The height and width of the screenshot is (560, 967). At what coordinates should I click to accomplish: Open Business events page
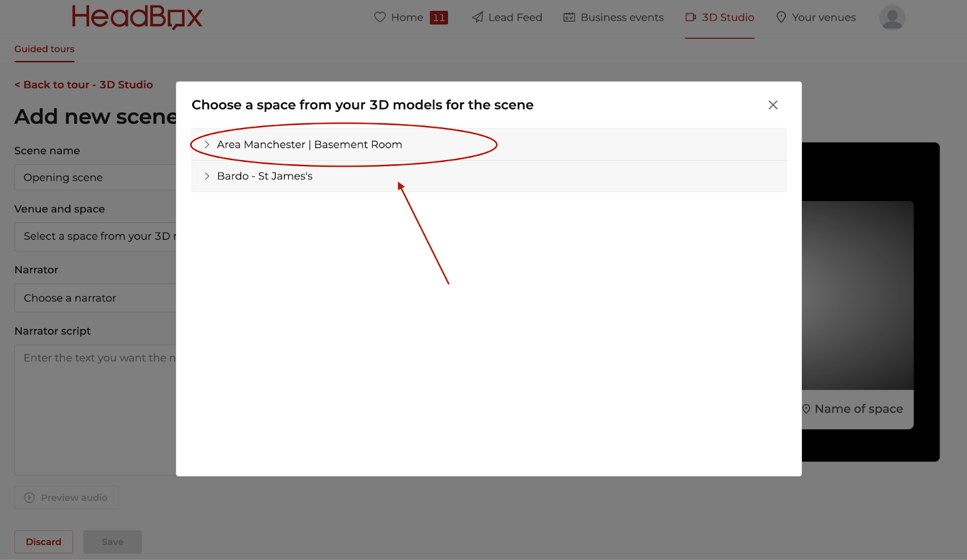pos(622,18)
